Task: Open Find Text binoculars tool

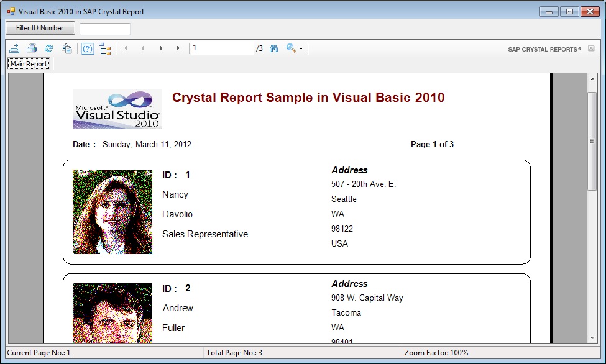Action: coord(274,48)
